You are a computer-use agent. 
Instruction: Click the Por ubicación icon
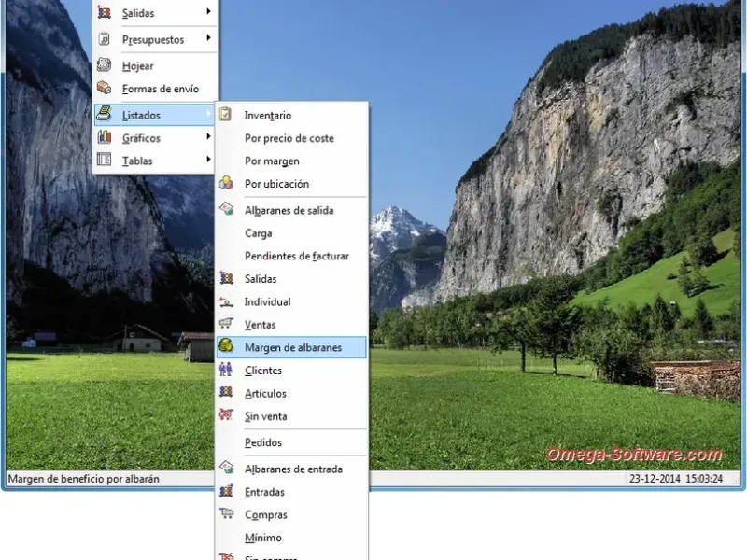[x=226, y=183]
